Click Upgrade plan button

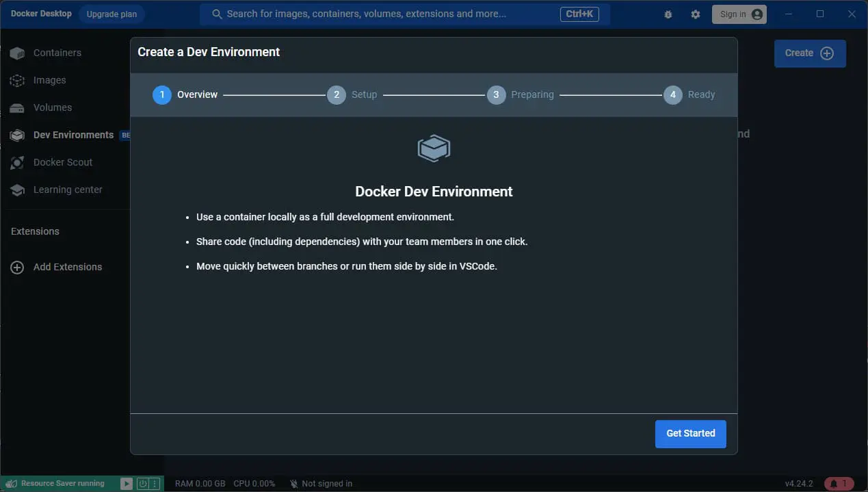click(x=111, y=14)
